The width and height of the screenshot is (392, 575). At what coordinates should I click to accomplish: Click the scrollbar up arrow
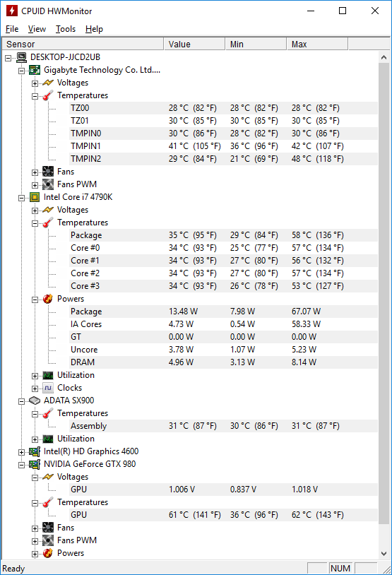coord(384,57)
